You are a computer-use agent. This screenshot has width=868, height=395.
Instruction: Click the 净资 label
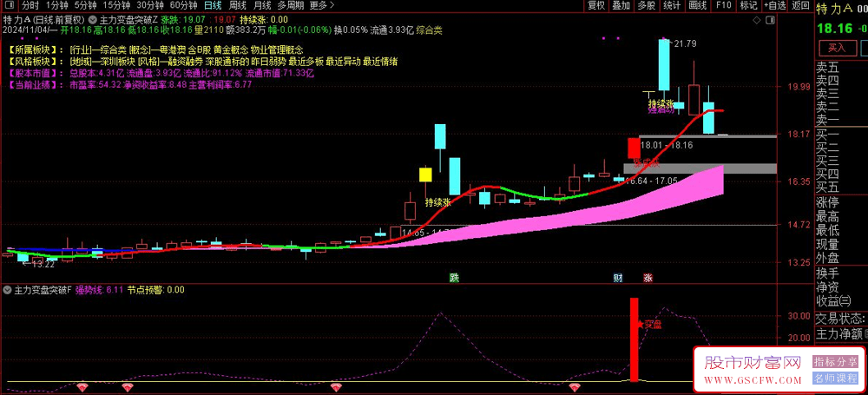pyautogui.click(x=827, y=287)
